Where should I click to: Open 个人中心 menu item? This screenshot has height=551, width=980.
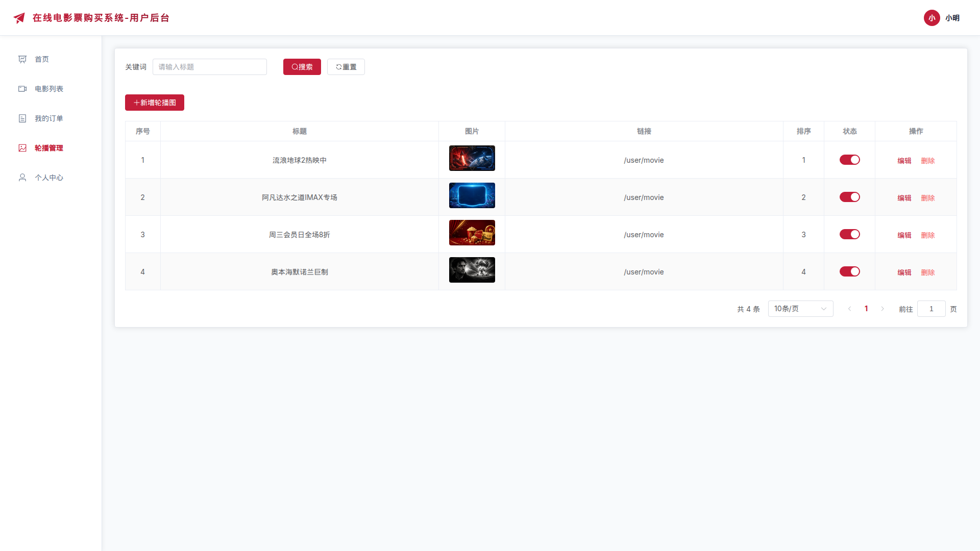pos(51,178)
